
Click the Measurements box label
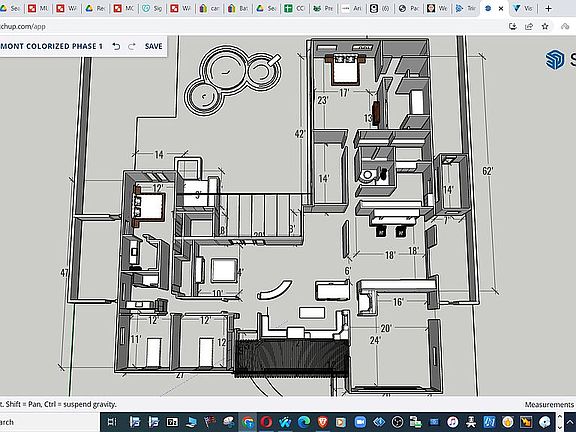point(549,404)
